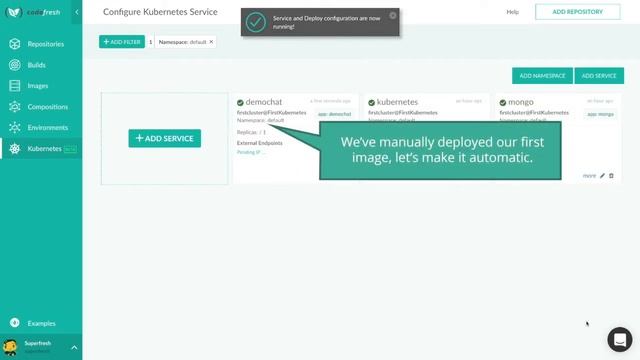This screenshot has height=360, width=640.
Task: Click External Endpoints on the demochat card
Action: (260, 143)
